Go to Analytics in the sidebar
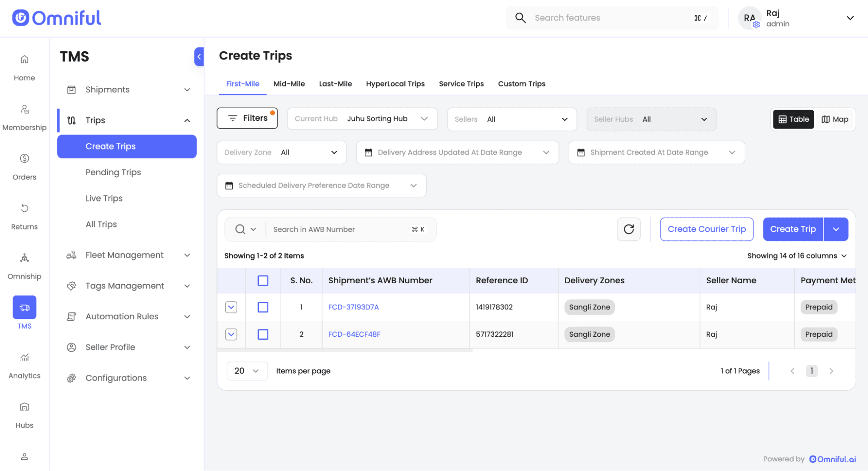868x471 pixels. coord(24,358)
